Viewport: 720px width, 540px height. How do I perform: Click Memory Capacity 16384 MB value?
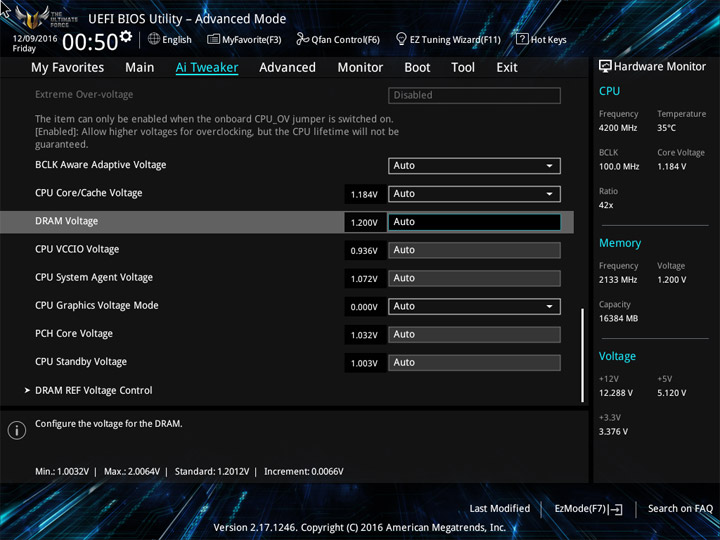(x=618, y=318)
